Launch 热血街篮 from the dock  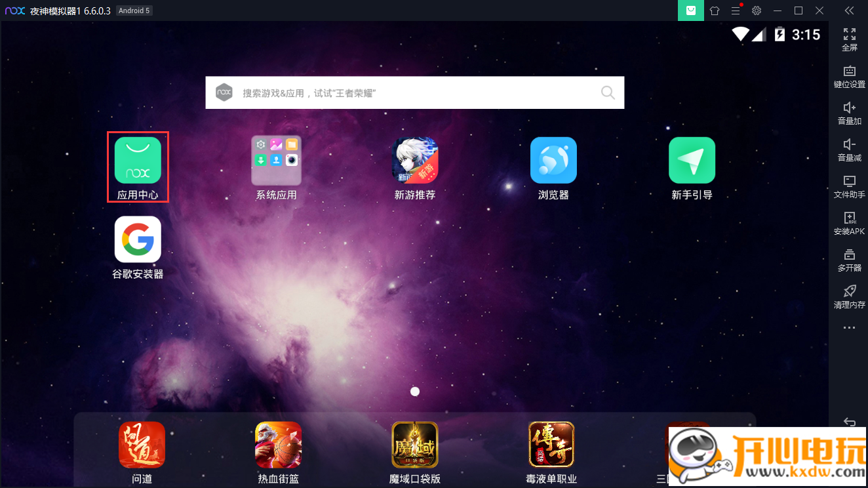click(x=278, y=445)
